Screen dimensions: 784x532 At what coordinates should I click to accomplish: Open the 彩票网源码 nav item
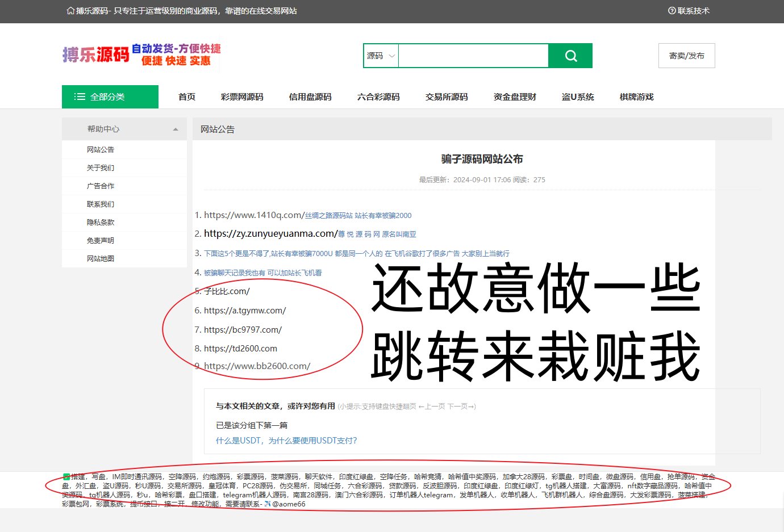[x=242, y=97]
